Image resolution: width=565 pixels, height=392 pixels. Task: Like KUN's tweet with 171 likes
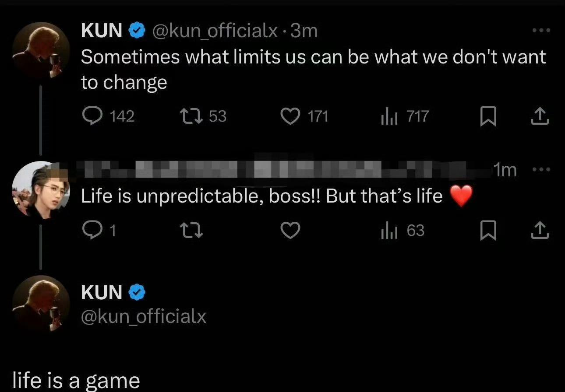pyautogui.click(x=304, y=116)
